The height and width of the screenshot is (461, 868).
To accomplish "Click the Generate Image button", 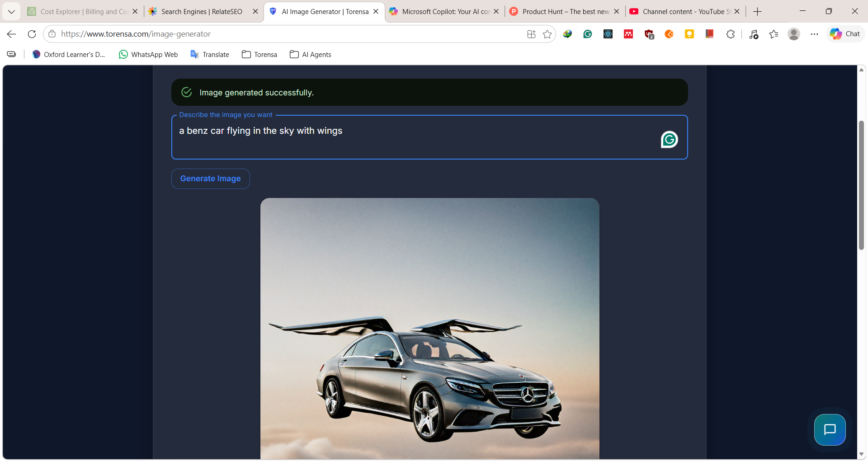I will pyautogui.click(x=211, y=179).
